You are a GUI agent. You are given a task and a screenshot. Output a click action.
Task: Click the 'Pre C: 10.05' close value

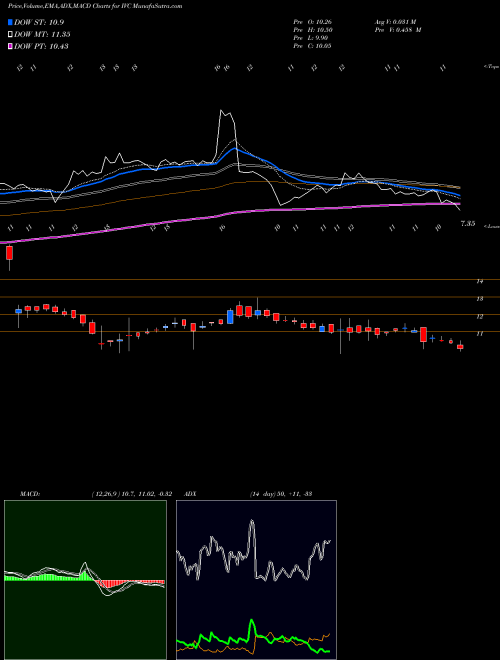pyautogui.click(x=313, y=46)
